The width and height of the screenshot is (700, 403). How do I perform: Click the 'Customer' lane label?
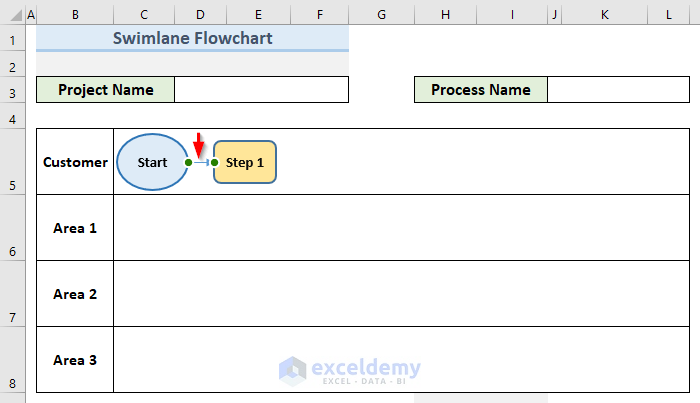tap(75, 162)
